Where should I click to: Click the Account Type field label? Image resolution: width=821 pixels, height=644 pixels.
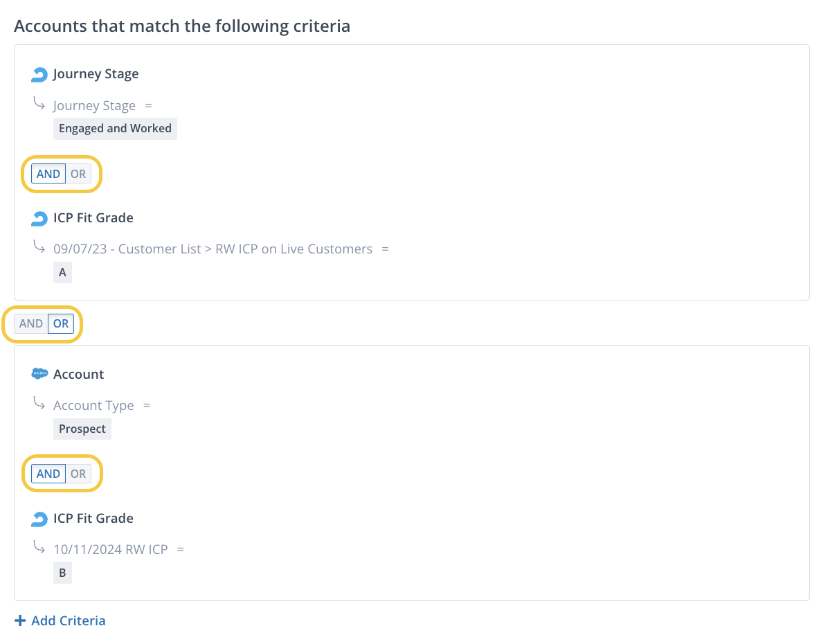93,406
